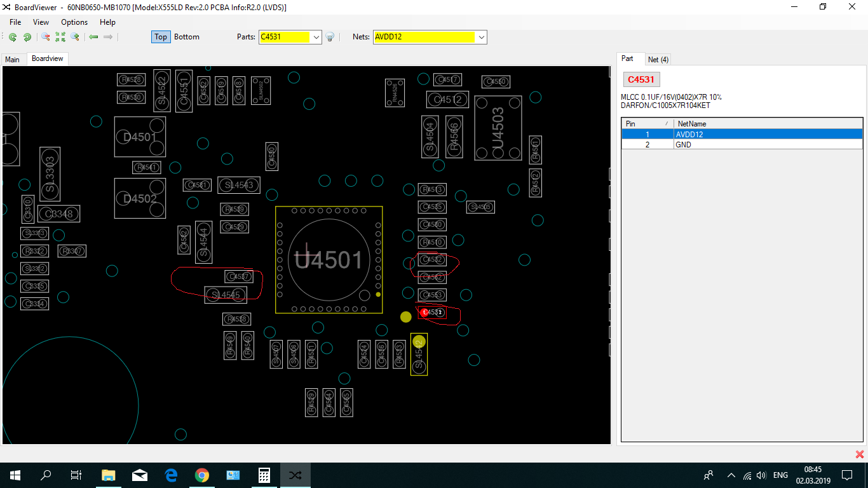Sort by the Pin column header

tap(648, 123)
